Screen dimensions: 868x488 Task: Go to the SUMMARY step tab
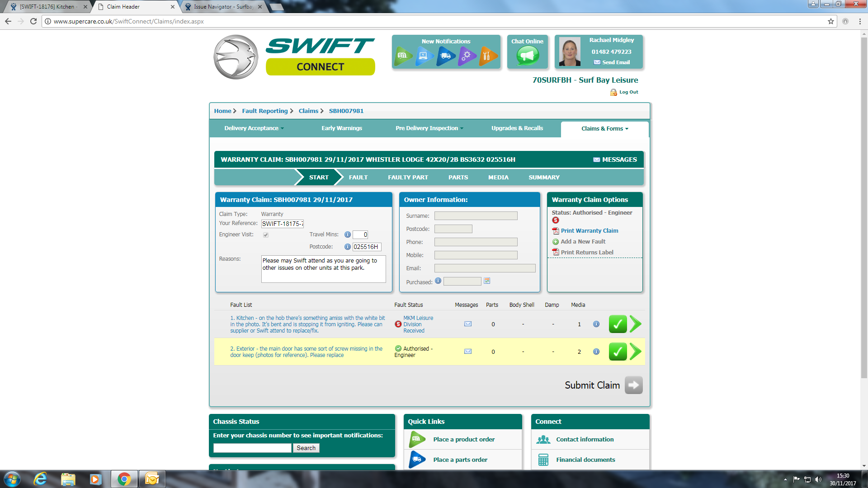pos(544,178)
